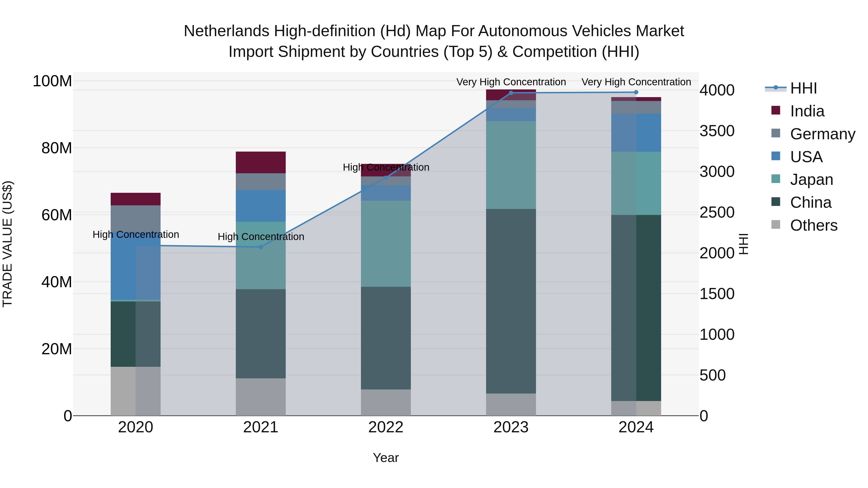
Task: Click the 2020 High Concentration annotation
Action: (x=136, y=234)
